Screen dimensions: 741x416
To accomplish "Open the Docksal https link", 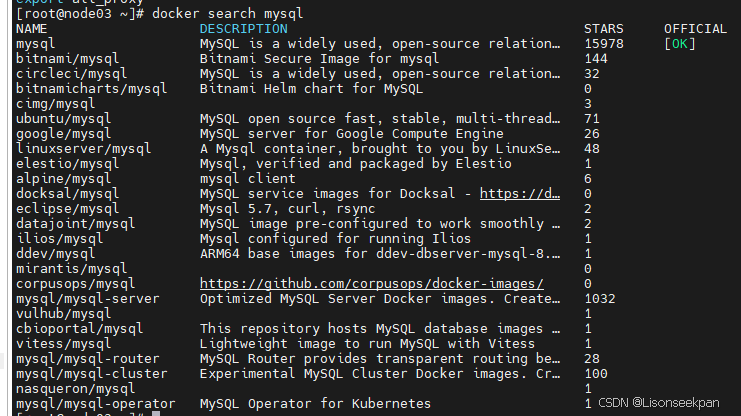I will click(520, 194).
